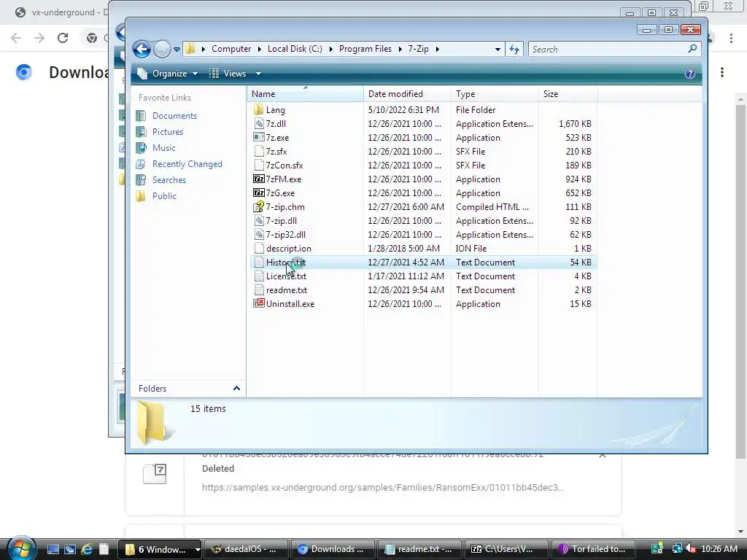Expand the Views dropdown arrow
This screenshot has height=560, width=747.
[258, 74]
